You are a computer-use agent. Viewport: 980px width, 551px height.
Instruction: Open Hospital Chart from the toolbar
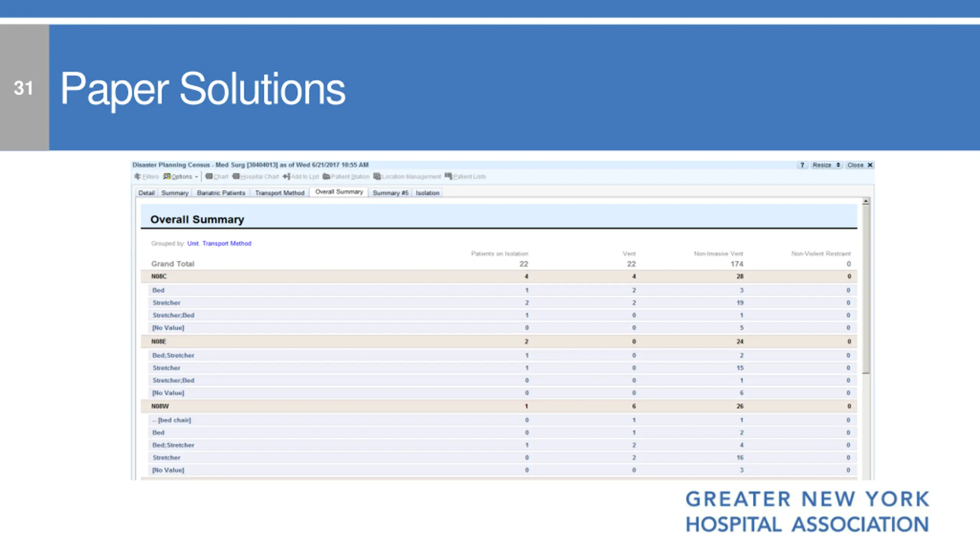pyautogui.click(x=256, y=176)
